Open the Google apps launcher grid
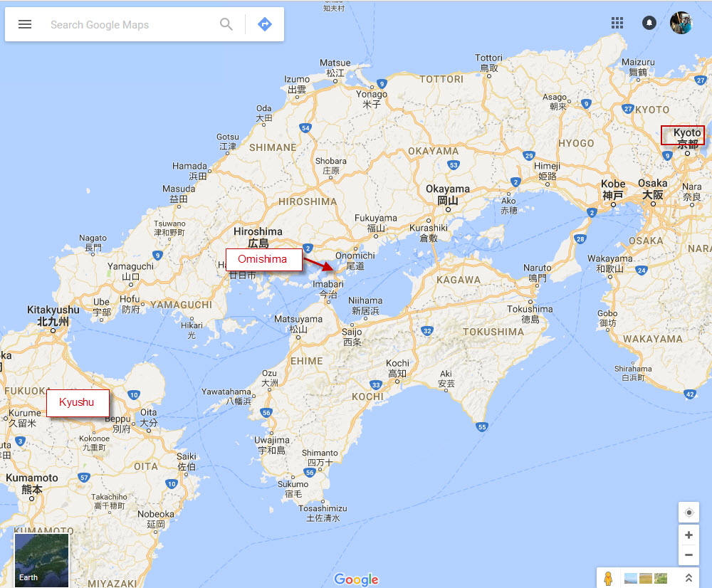 (617, 22)
